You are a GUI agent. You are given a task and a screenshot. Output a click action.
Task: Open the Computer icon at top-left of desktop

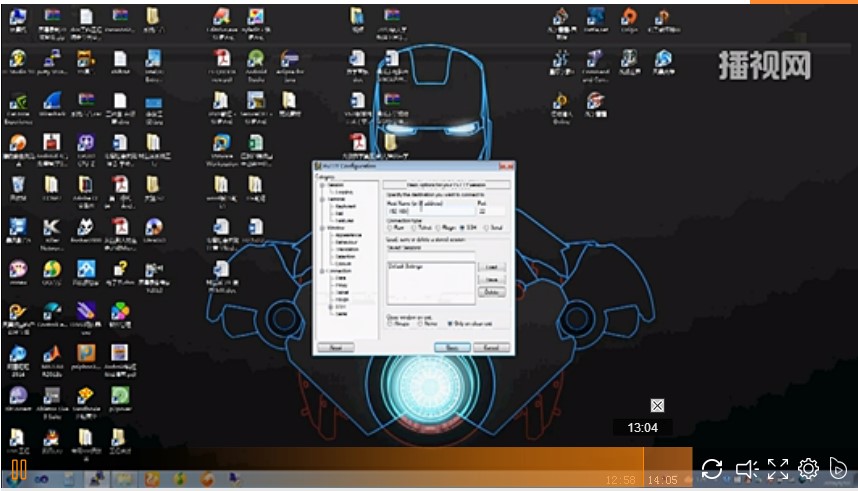18,21
